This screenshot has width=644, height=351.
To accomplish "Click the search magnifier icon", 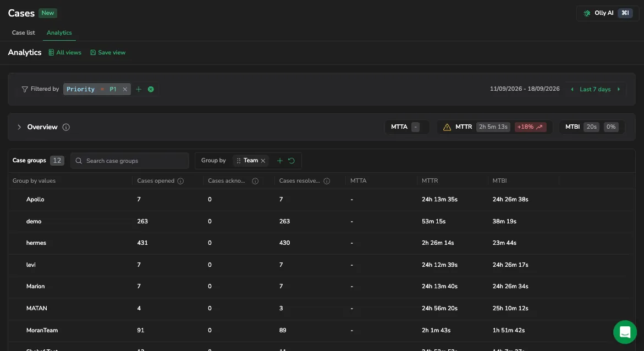I will click(x=79, y=161).
